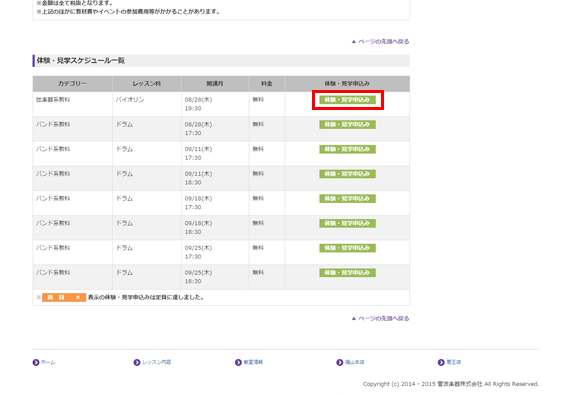Click the 体験・見学申込み column header
575x395 pixels.
[x=347, y=84]
